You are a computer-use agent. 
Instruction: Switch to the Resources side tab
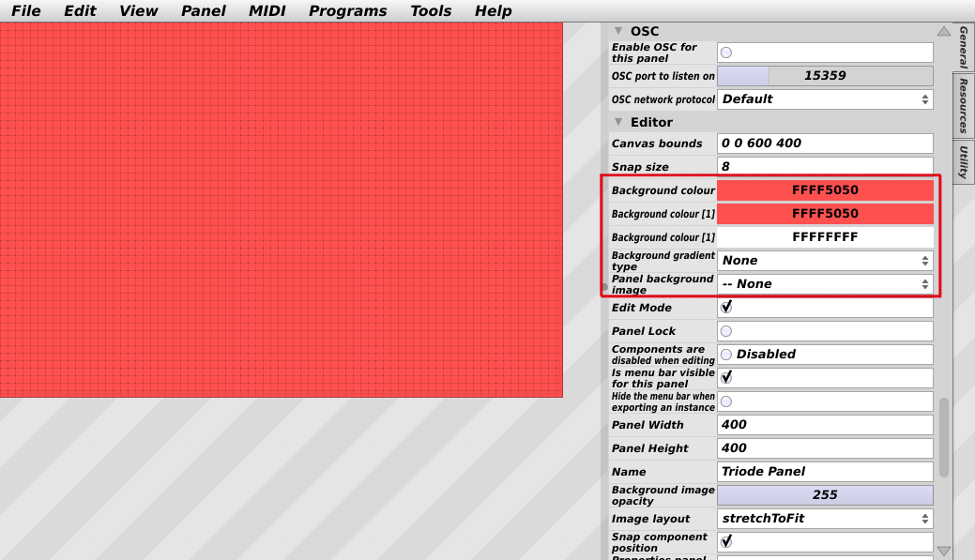click(963, 106)
